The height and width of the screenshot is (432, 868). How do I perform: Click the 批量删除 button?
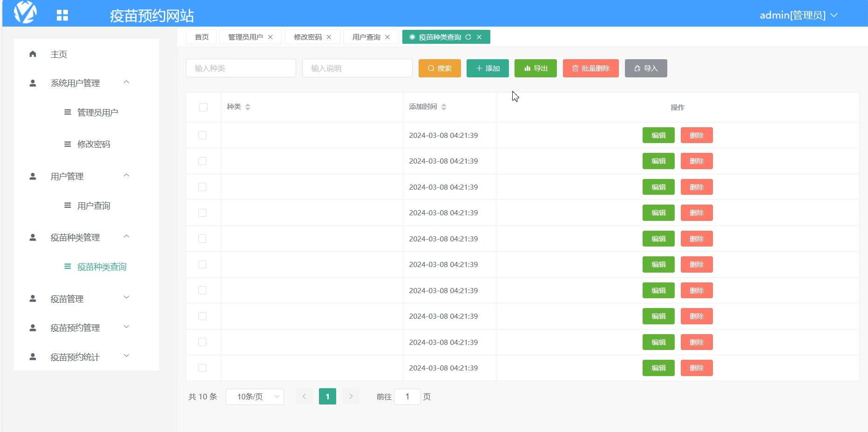point(590,69)
